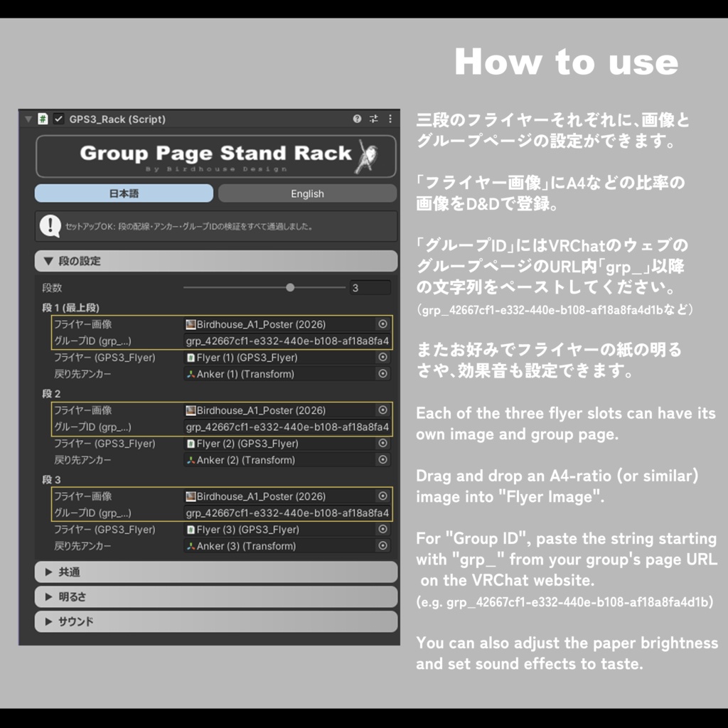This screenshot has width=728, height=728.
Task: Toggle the GPS3_Rack script enabled checkbox
Action: point(58,119)
